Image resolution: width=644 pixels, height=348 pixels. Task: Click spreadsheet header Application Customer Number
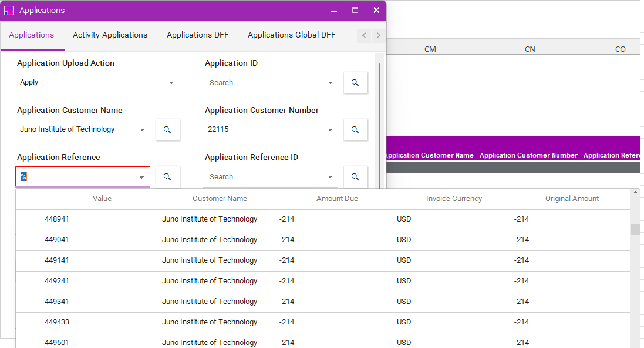528,155
